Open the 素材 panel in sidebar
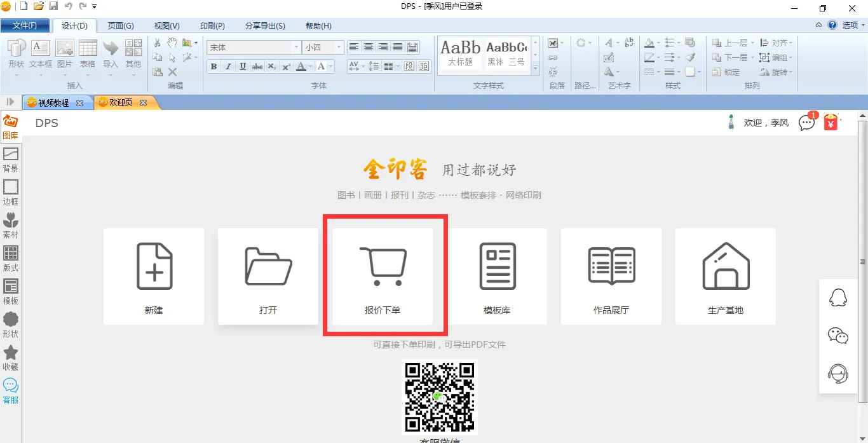 [x=11, y=226]
